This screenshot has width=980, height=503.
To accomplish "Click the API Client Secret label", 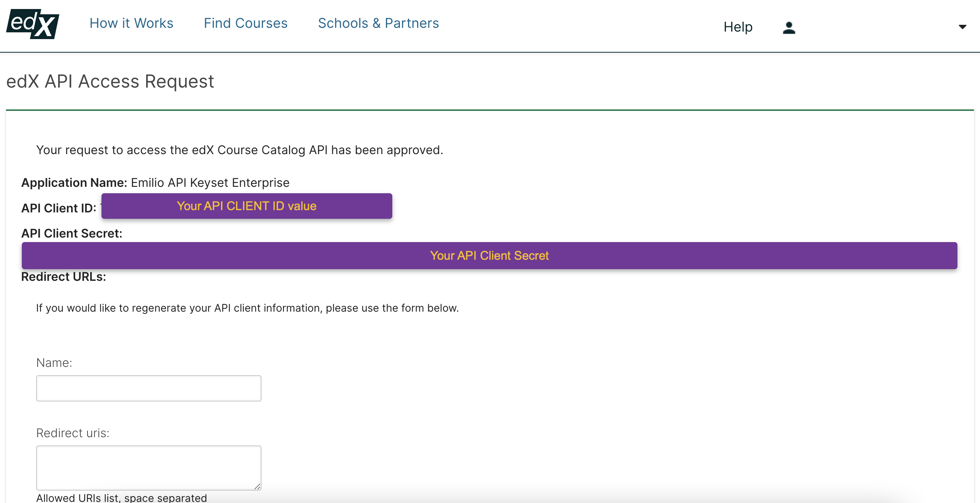I will 71,233.
